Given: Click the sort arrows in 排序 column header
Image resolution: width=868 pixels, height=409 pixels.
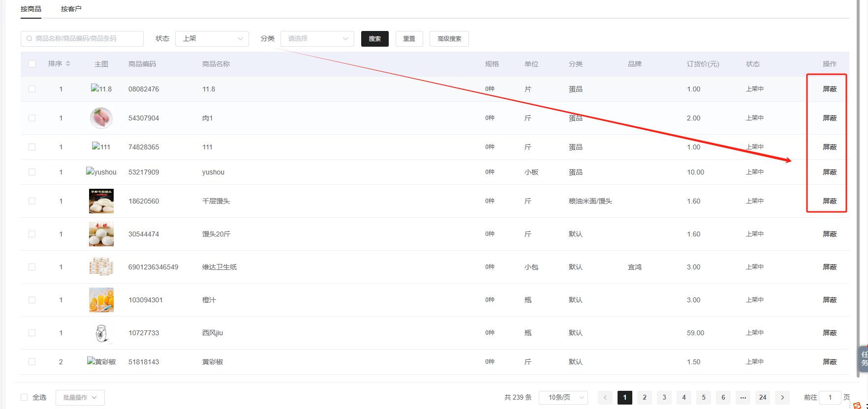Looking at the screenshot, I should 68,64.
